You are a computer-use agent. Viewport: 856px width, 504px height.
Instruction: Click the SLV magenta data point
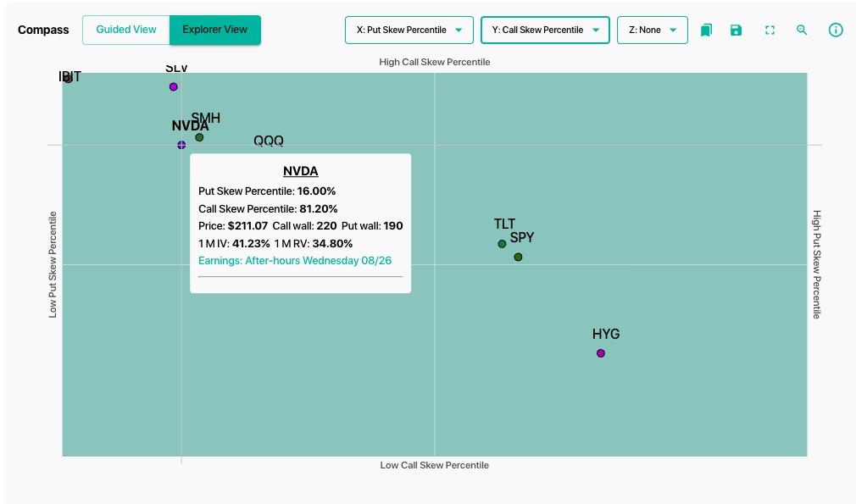[173, 86]
